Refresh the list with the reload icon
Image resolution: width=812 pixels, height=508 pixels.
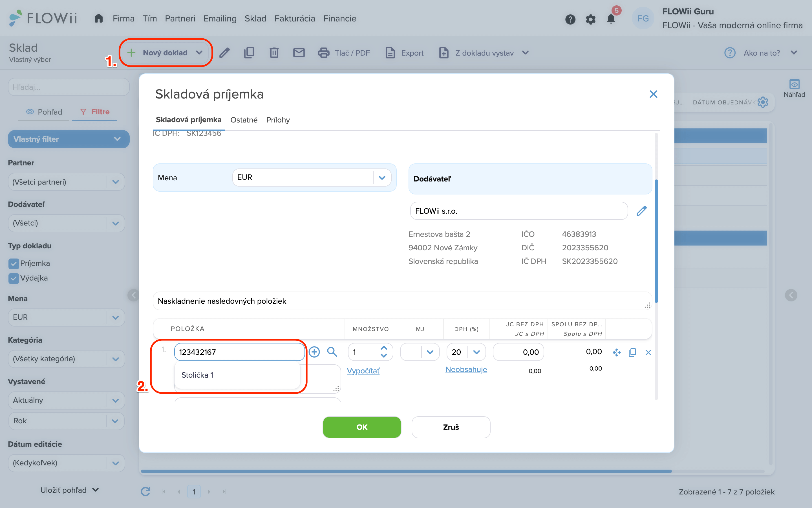tap(145, 492)
